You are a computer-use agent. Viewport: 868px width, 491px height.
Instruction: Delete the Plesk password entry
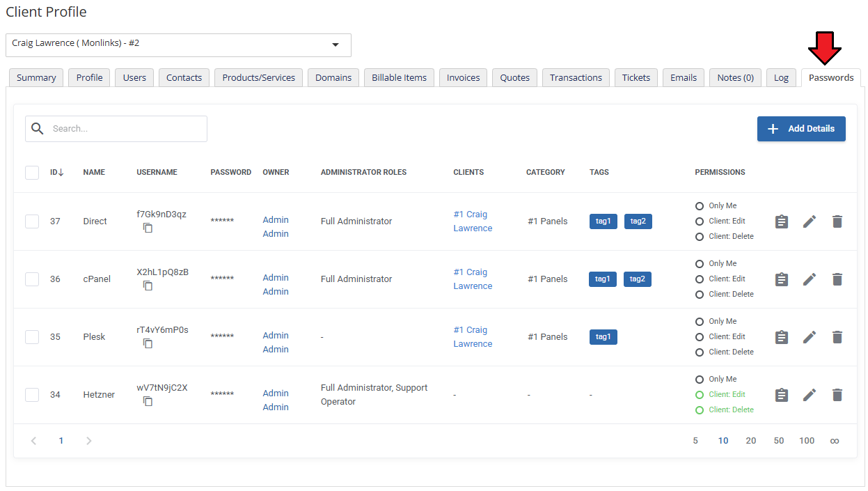click(x=837, y=337)
